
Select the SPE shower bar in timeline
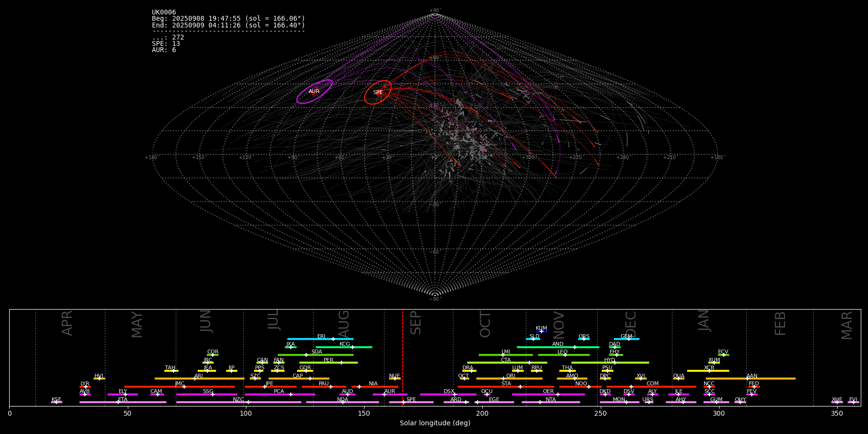(411, 402)
